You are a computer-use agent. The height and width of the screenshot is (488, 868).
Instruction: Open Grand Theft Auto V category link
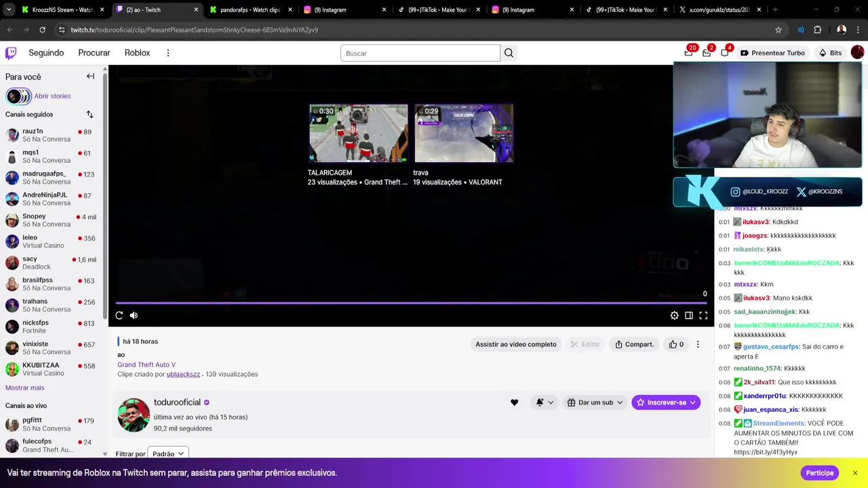pos(146,365)
